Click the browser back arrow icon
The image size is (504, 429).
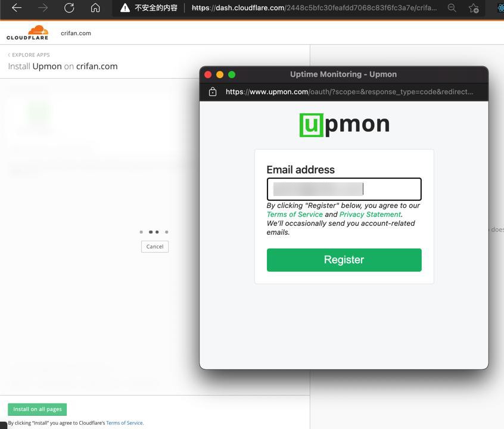point(17,8)
